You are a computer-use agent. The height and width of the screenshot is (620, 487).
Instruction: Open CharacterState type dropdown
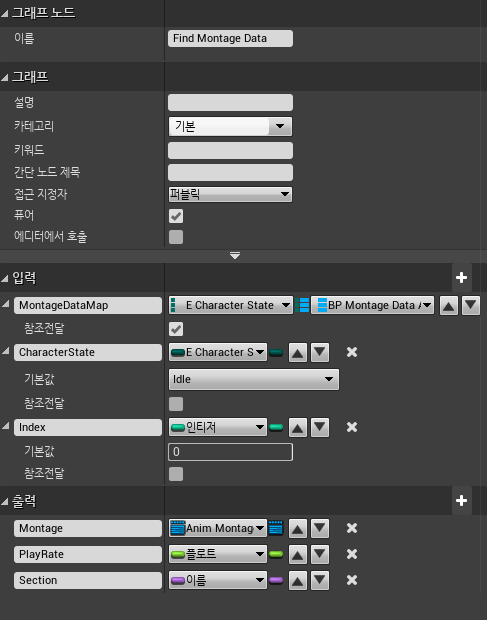[x=218, y=352]
